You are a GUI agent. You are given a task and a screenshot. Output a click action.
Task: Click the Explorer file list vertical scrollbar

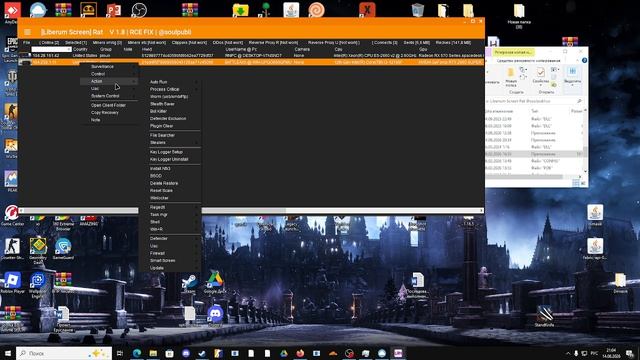585,141
